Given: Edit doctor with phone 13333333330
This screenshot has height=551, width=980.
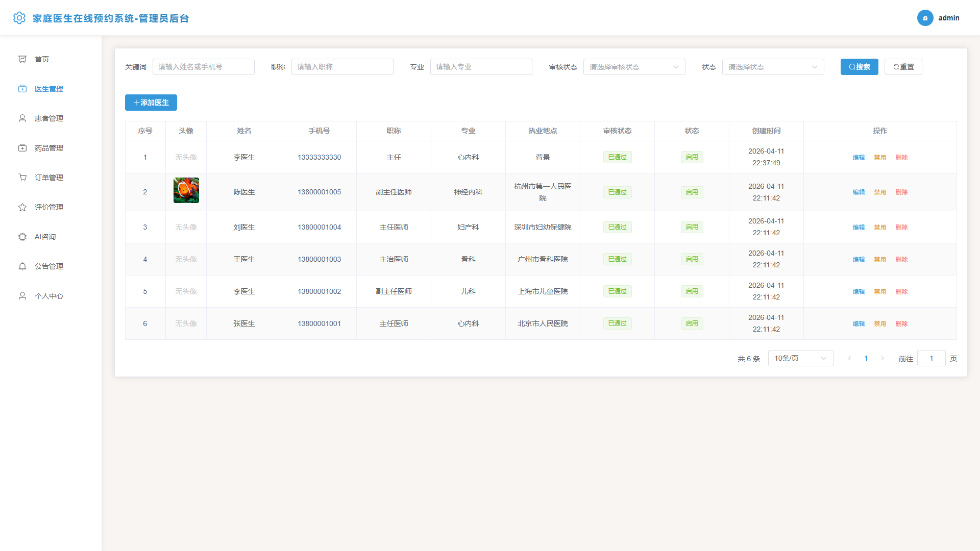Looking at the screenshot, I should click(859, 157).
